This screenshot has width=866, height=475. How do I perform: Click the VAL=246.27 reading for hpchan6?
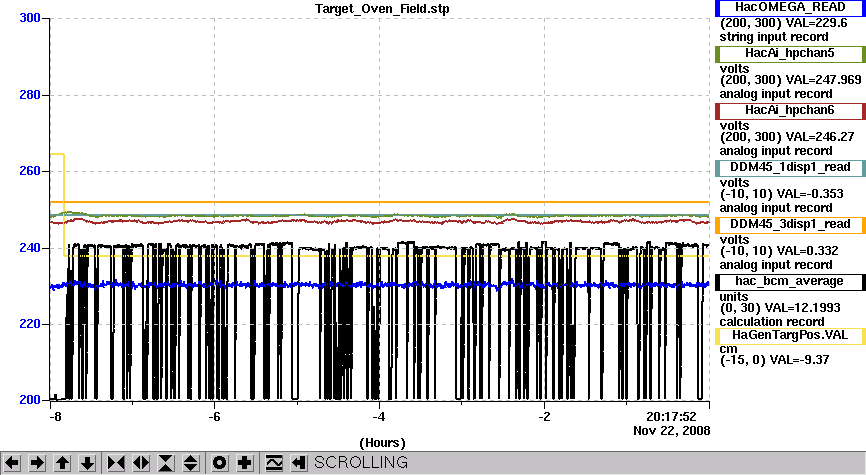click(820, 137)
